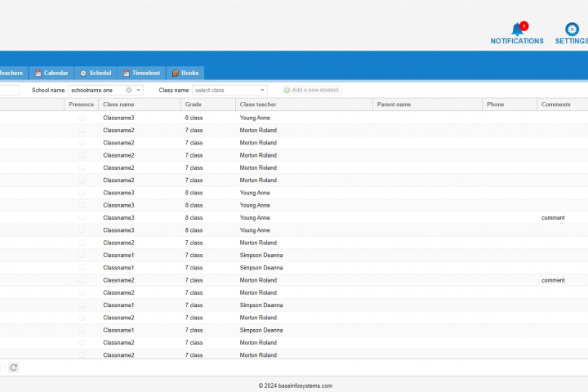Click 'Young Anne' in the topmost table row

coord(255,118)
